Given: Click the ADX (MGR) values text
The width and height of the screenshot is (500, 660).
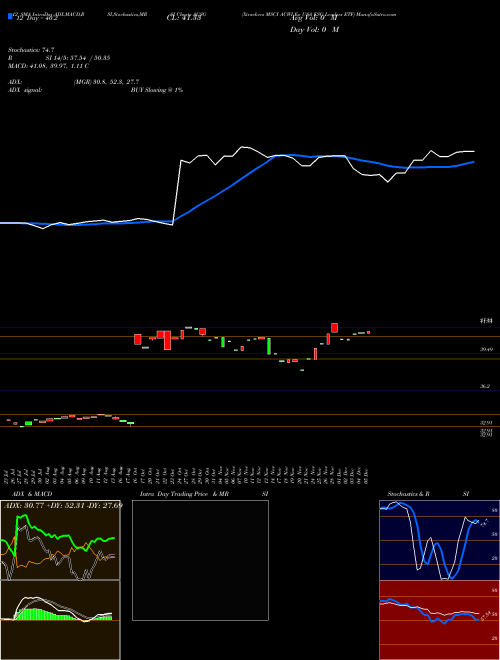Looking at the screenshot, I should click(106, 82).
